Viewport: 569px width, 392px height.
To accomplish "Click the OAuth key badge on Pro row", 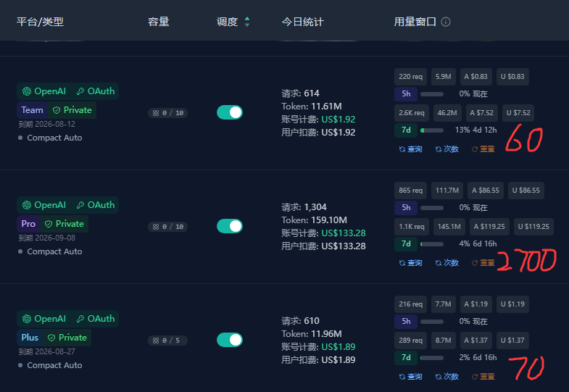I will point(96,205).
